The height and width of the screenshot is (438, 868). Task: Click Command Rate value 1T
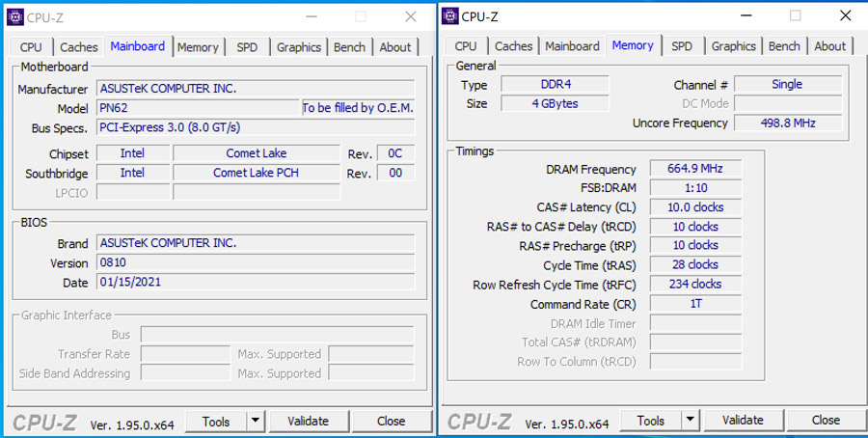click(x=695, y=304)
